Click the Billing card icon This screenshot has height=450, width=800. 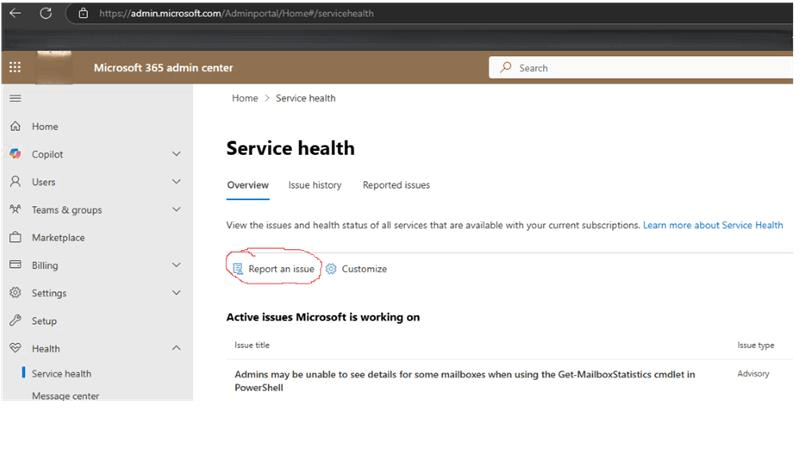point(15,264)
